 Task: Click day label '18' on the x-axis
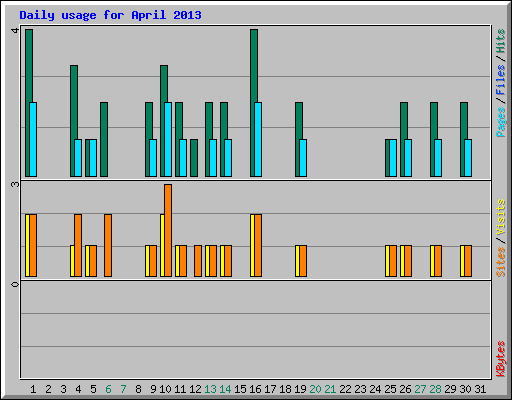(285, 389)
